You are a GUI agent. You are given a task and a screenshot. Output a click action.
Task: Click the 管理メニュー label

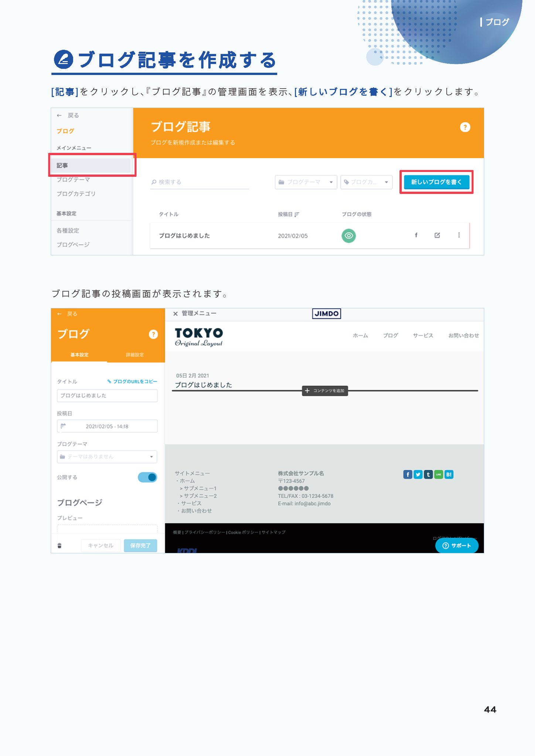[199, 313]
